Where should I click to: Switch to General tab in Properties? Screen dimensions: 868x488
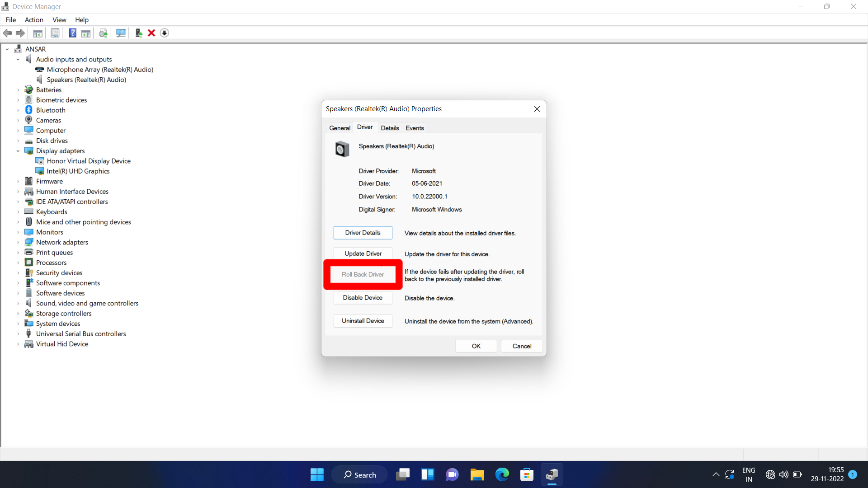(x=340, y=128)
